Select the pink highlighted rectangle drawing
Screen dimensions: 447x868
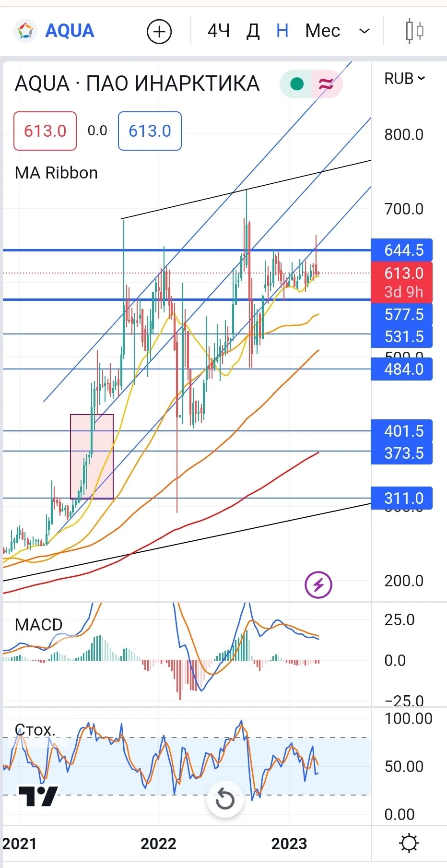(x=92, y=456)
